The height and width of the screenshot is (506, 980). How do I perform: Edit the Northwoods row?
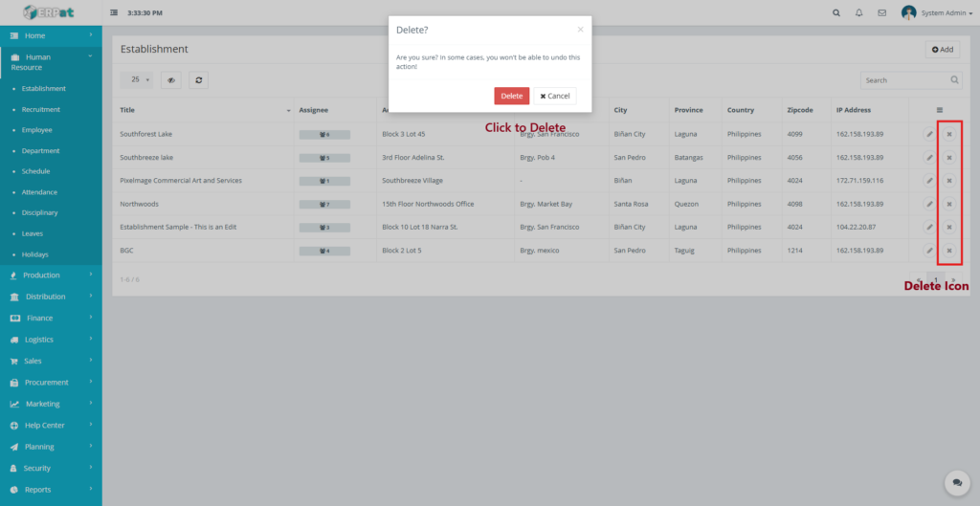(x=930, y=204)
